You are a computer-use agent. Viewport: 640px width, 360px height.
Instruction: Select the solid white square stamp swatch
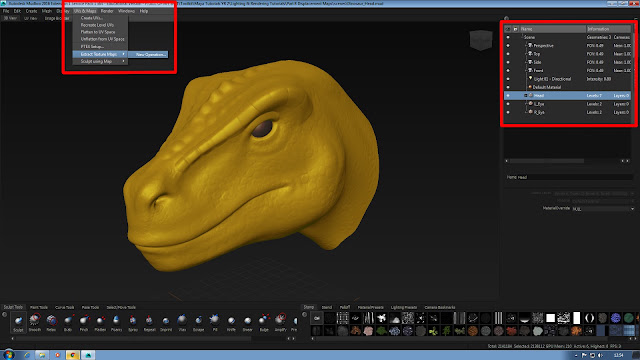551,318
